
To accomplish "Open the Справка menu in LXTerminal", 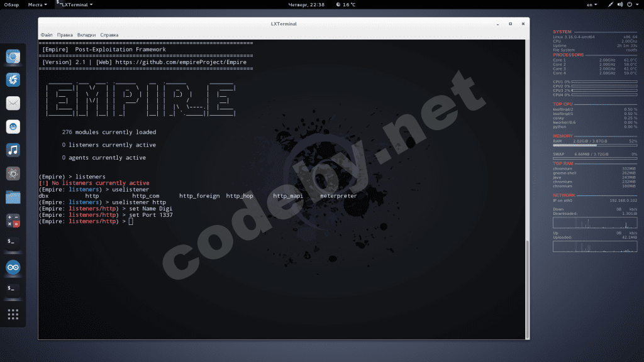I will [109, 35].
